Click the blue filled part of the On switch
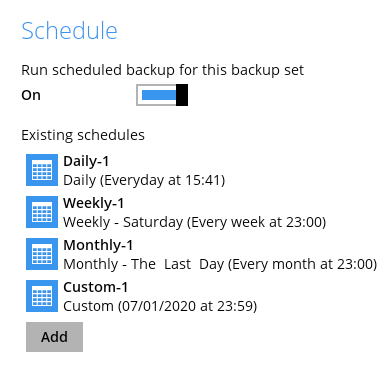Viewport: 387px width, 376px height. pos(159,95)
